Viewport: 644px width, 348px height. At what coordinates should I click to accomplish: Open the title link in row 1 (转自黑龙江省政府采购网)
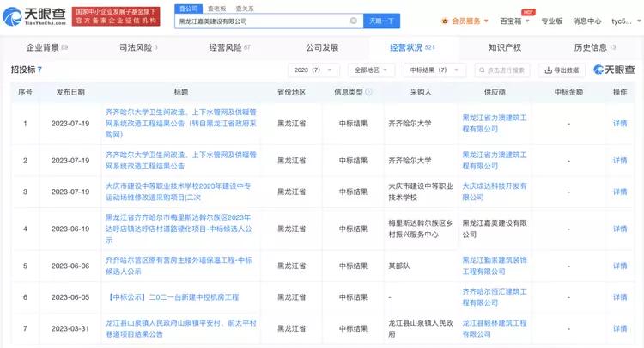click(181, 123)
